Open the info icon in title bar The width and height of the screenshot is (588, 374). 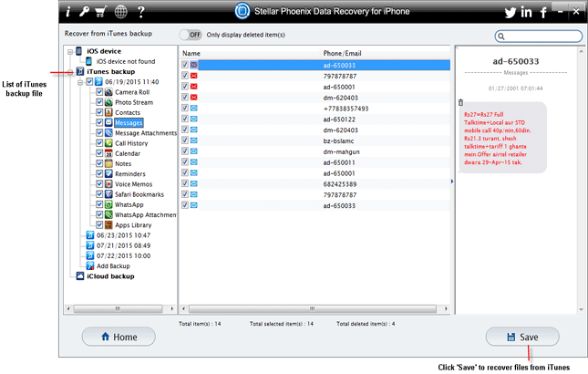tap(67, 12)
